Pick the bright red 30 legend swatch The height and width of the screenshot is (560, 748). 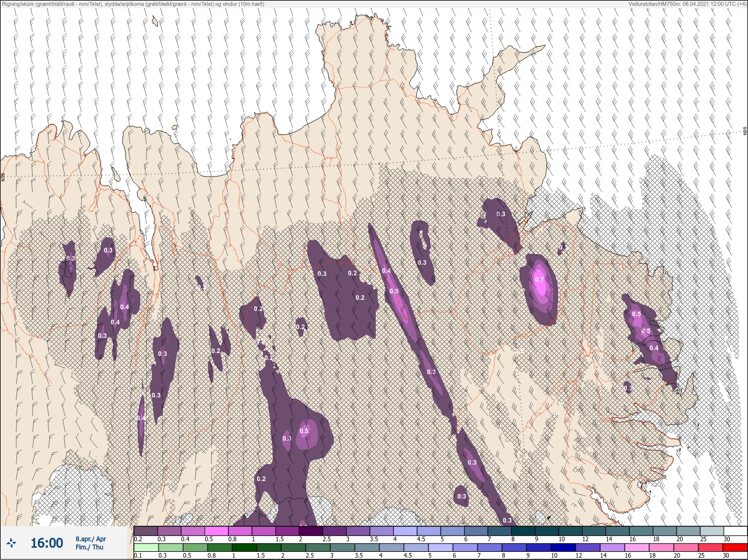pos(735,548)
